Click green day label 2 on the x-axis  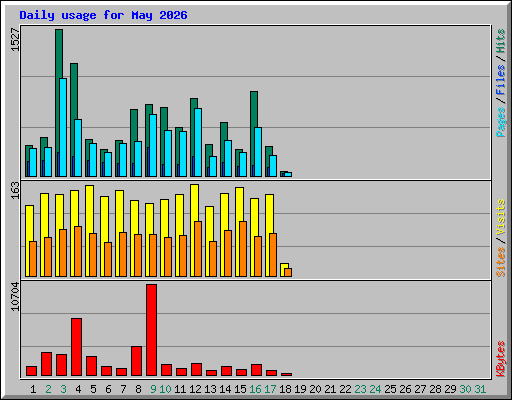click(48, 389)
